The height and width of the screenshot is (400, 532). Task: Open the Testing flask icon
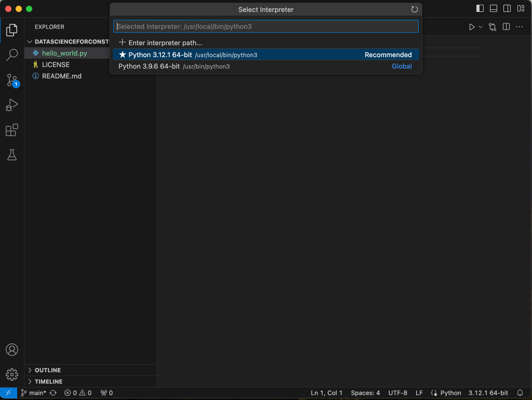[x=12, y=155]
